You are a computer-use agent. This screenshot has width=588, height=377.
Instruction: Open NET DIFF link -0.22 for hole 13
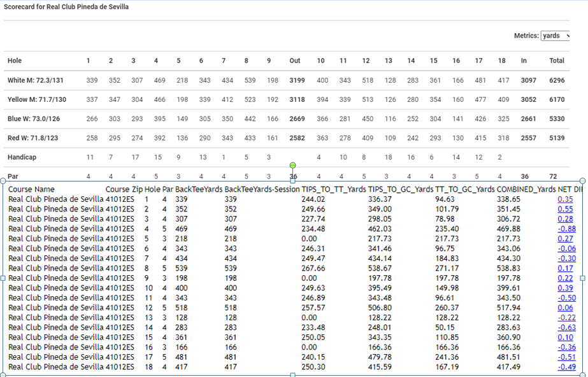pyautogui.click(x=566, y=318)
